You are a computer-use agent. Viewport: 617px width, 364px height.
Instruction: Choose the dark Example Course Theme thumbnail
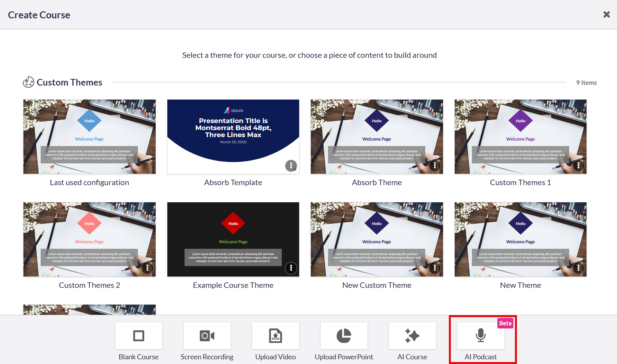[x=233, y=239]
